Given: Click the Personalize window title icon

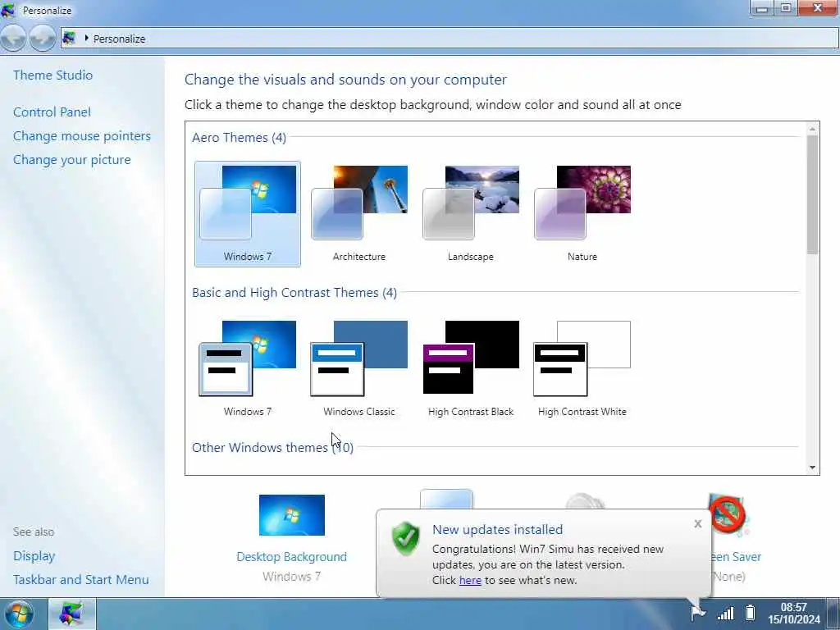Looking at the screenshot, I should coord(8,10).
